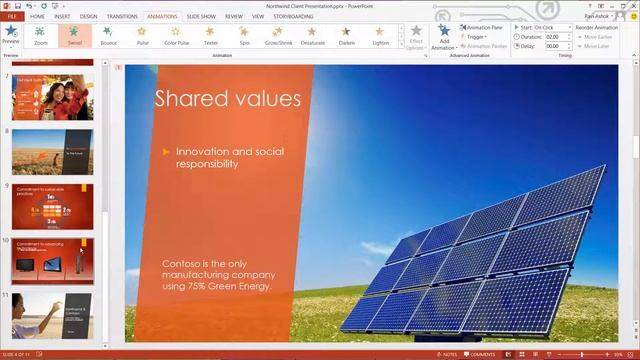Apply the Desaturate animation
Viewport: 640px width, 360px height.
313,36
